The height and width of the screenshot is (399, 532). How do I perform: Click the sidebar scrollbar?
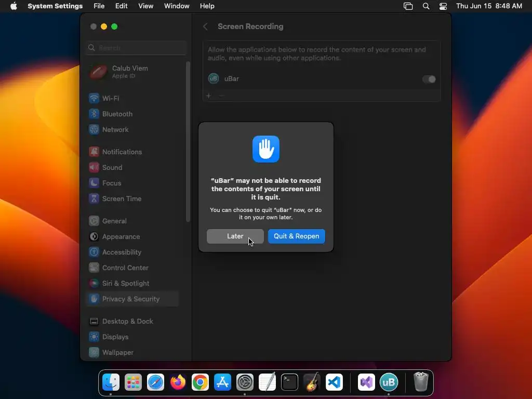coord(188,142)
